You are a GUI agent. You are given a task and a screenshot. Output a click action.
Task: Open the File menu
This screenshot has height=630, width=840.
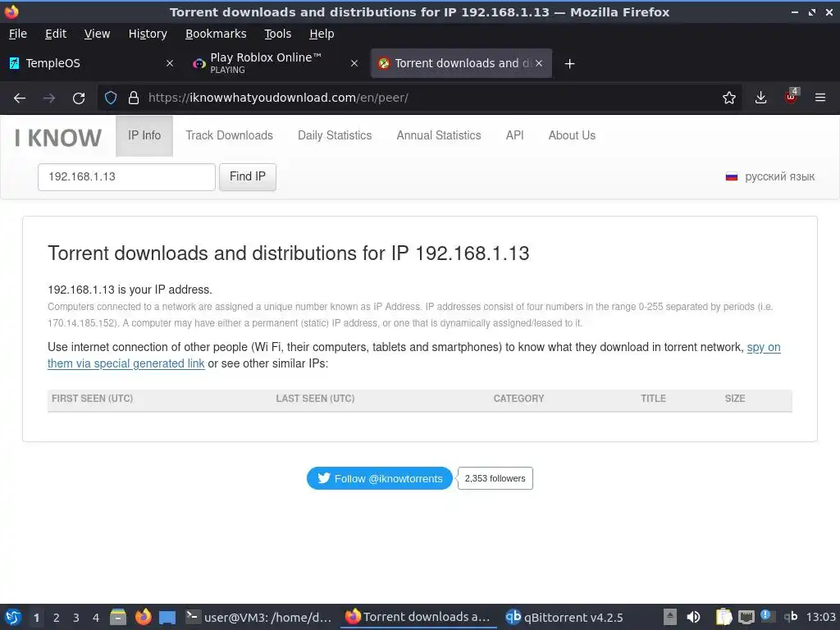[x=18, y=34]
